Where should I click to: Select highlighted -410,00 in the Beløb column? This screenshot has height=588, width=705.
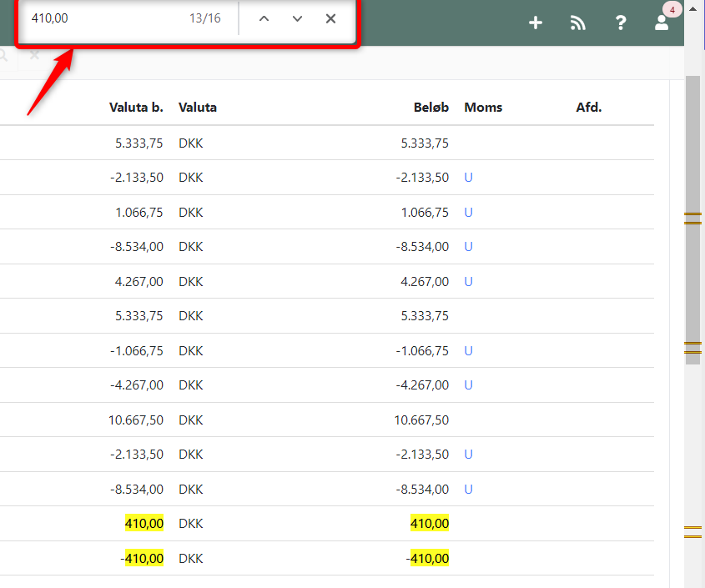tap(429, 559)
